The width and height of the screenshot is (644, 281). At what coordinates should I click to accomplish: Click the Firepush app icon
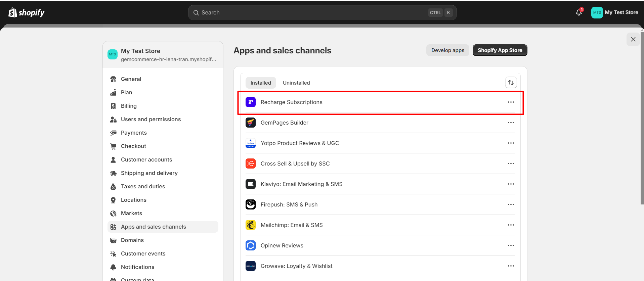[251, 204]
